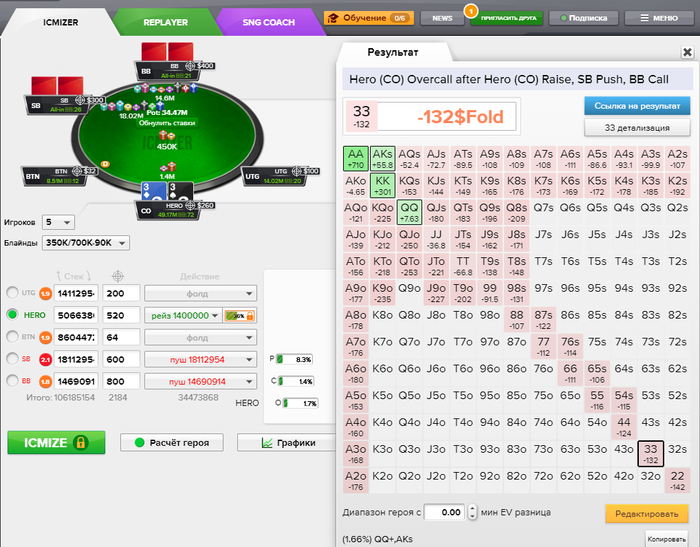The image size is (700, 547).
Task: Click the BTN 1.9 orange badge
Action: [46, 338]
